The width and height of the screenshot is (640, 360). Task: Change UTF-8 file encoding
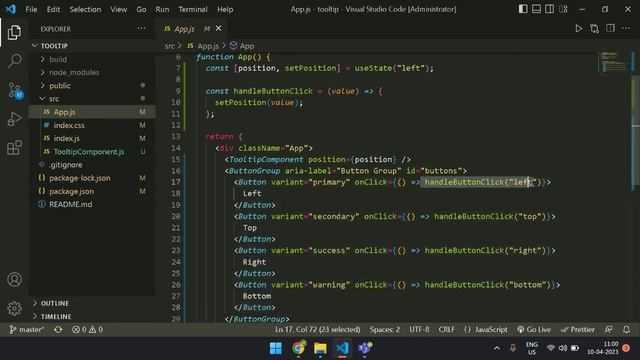419,329
